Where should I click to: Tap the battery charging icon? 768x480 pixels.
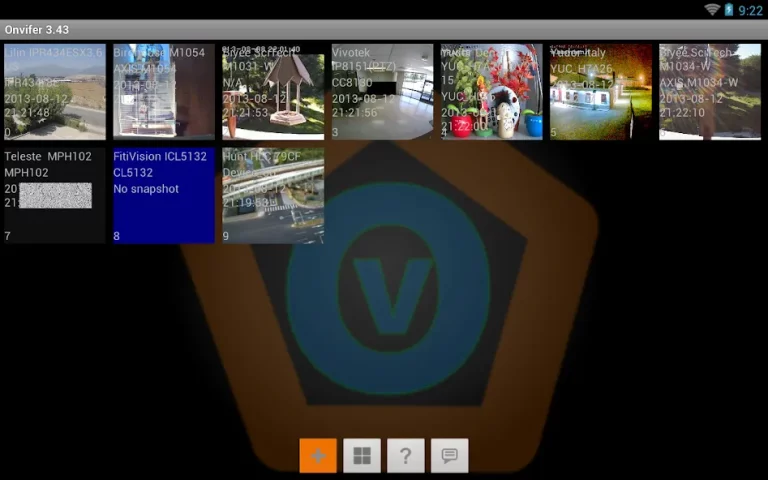(x=728, y=9)
